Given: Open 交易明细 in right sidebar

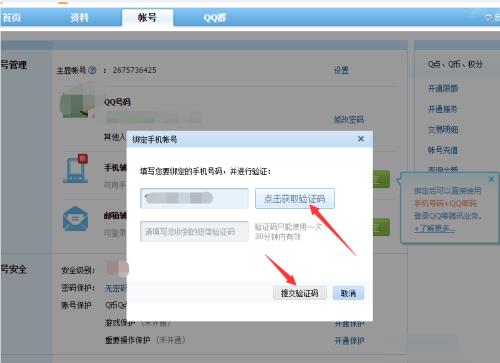Looking at the screenshot, I should pos(443,129).
